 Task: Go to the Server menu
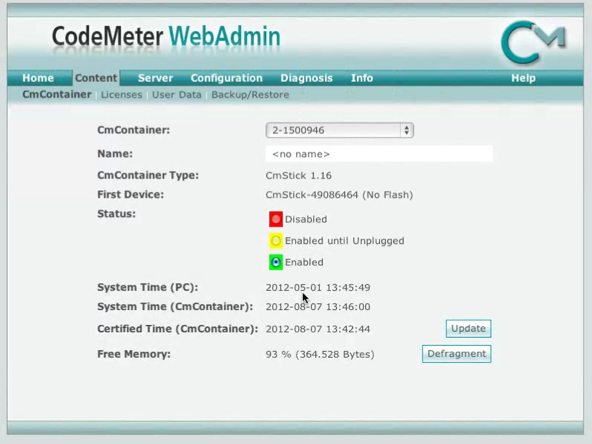point(155,78)
